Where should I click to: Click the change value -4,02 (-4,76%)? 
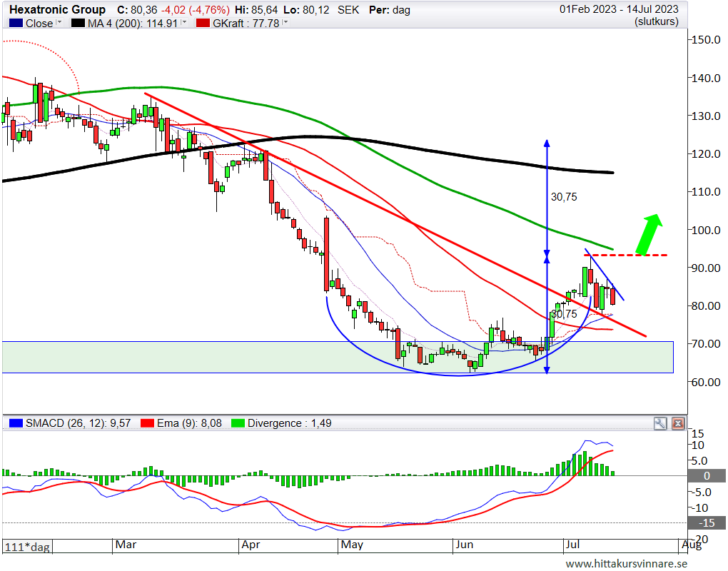click(195, 10)
